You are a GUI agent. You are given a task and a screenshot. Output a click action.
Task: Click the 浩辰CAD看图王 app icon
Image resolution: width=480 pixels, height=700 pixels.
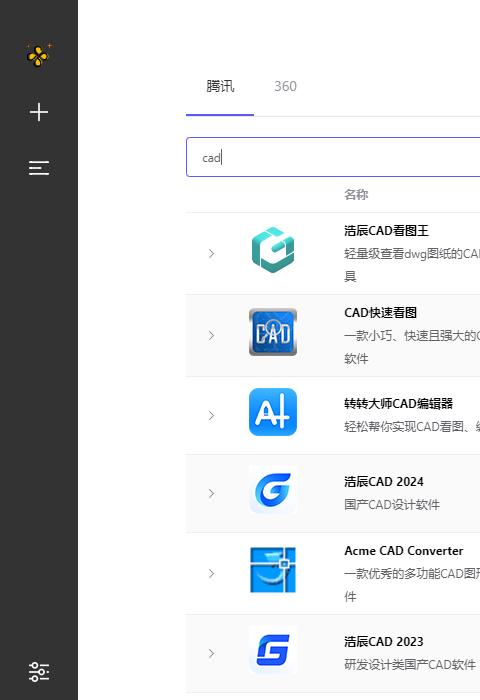coord(273,250)
